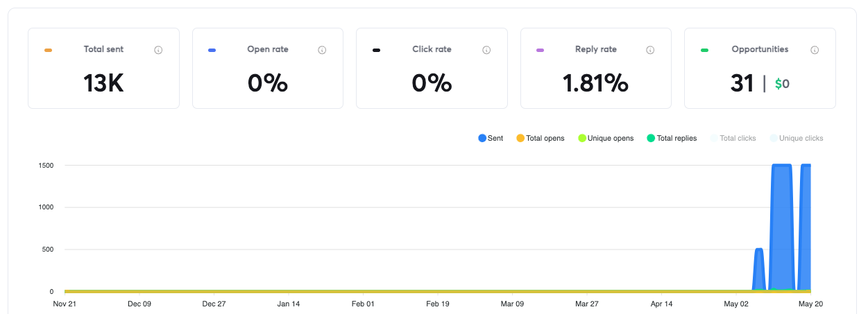The height and width of the screenshot is (314, 868).
Task: Click the 0% value under Click rate
Action: point(432,84)
